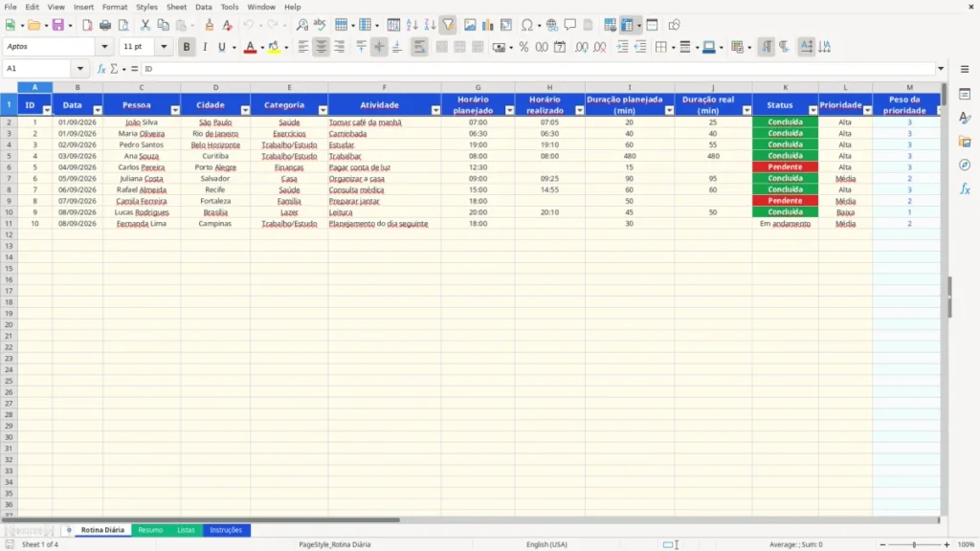Apply the red font color swatch

[x=250, y=47]
